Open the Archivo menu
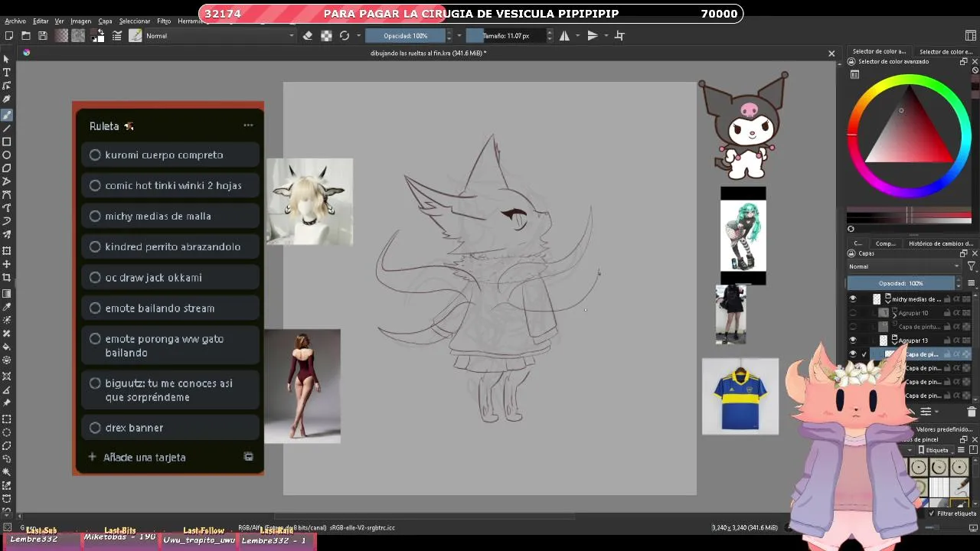This screenshot has width=980, height=551. click(15, 21)
